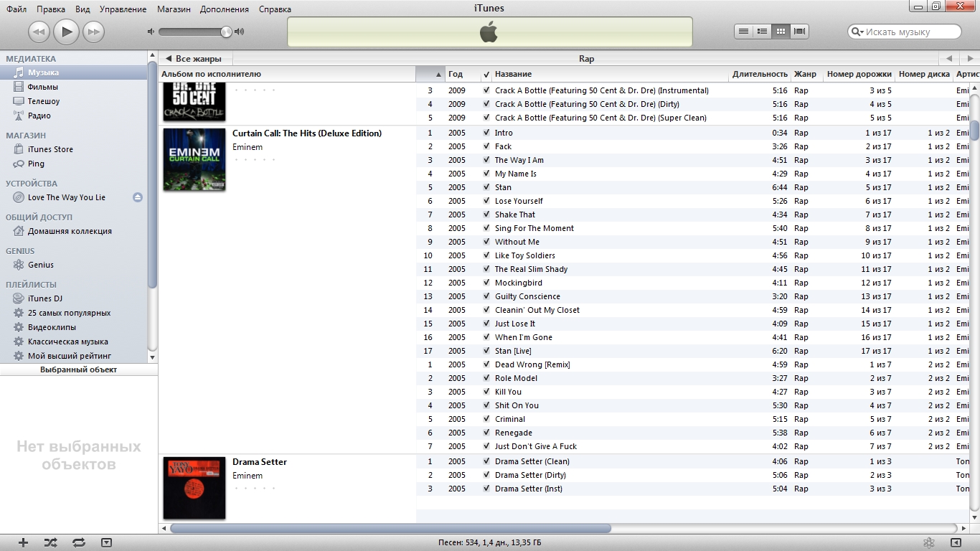Open the Правка menu

[51, 9]
